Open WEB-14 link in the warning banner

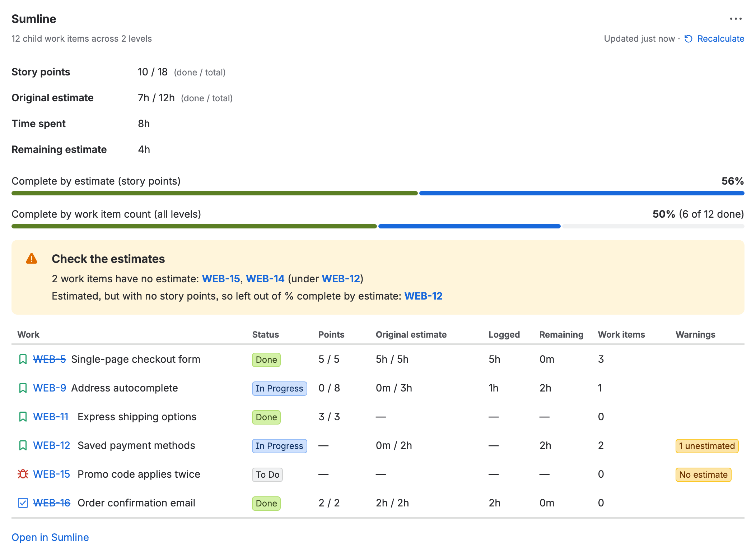265,279
